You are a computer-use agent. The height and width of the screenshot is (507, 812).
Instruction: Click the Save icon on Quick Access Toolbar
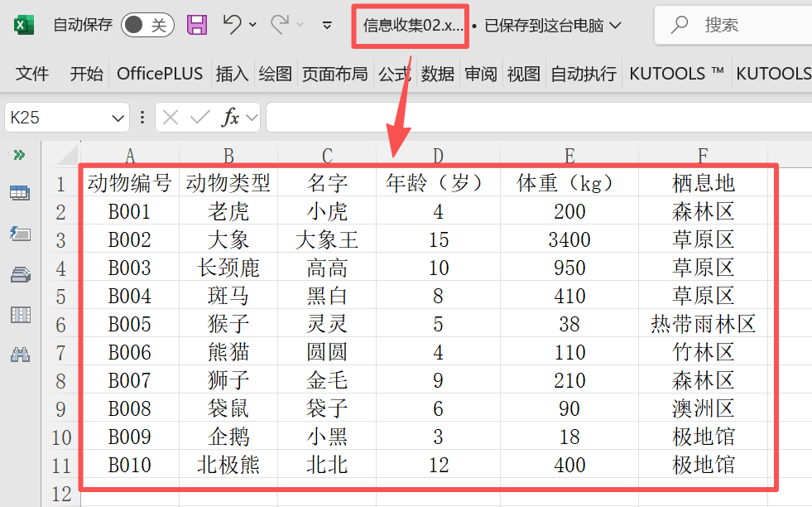[x=196, y=26]
